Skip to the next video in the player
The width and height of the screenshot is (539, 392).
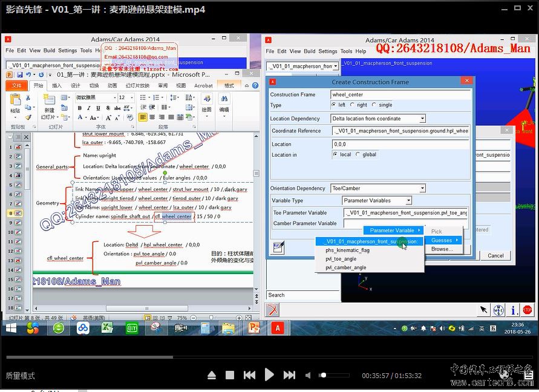tap(289, 375)
